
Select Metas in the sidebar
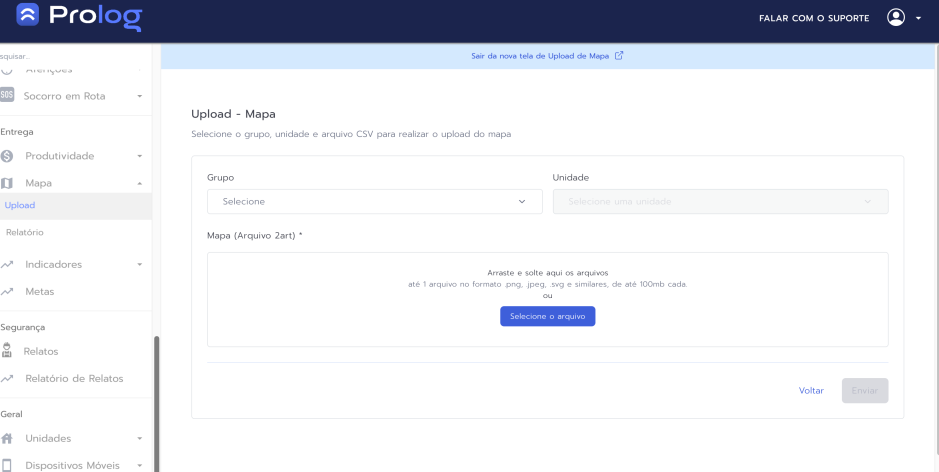tap(40, 292)
